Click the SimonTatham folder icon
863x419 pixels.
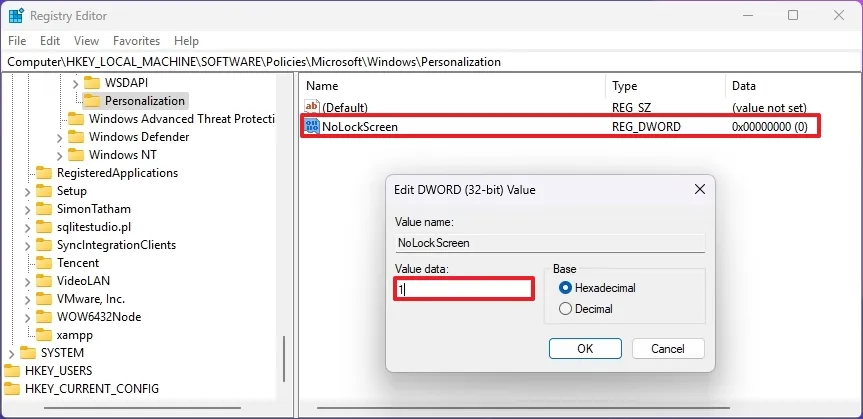pos(44,209)
